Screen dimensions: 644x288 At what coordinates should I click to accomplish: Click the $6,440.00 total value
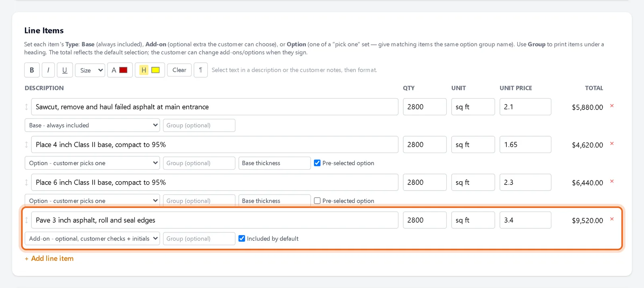coord(587,183)
